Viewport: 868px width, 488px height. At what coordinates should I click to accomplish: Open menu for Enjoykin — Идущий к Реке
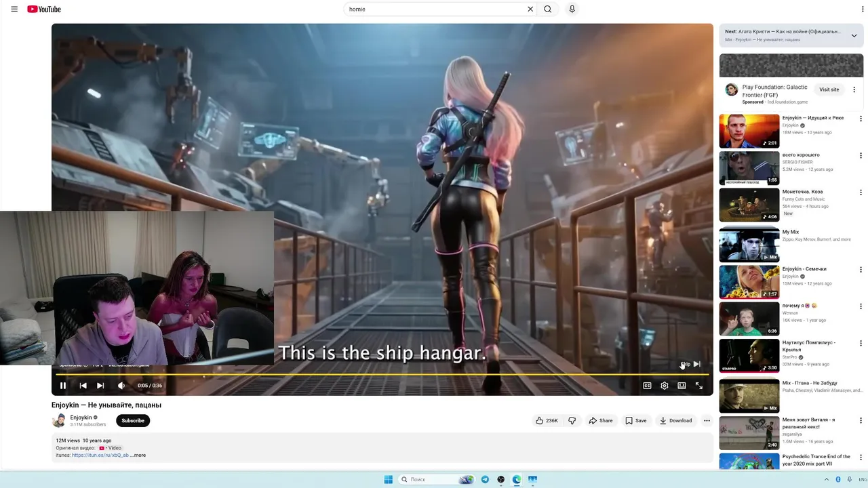pyautogui.click(x=861, y=119)
